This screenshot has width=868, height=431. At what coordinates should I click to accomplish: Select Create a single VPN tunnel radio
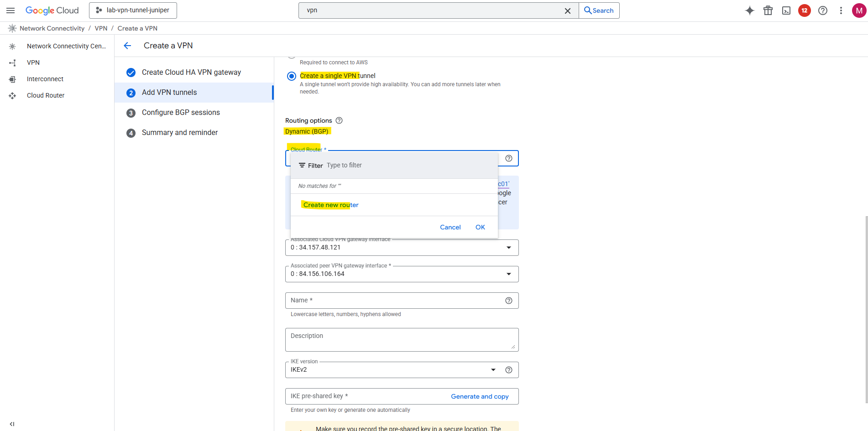292,76
